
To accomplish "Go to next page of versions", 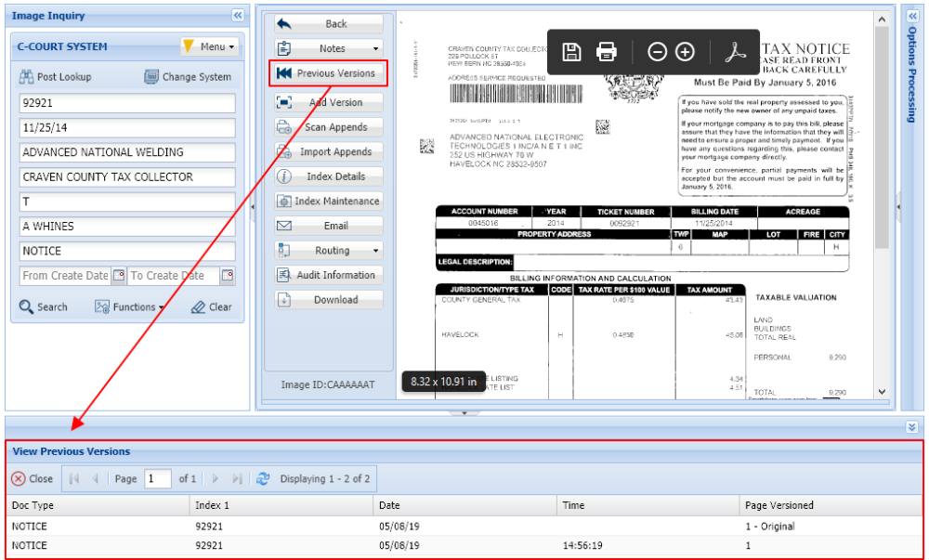I will point(216,478).
